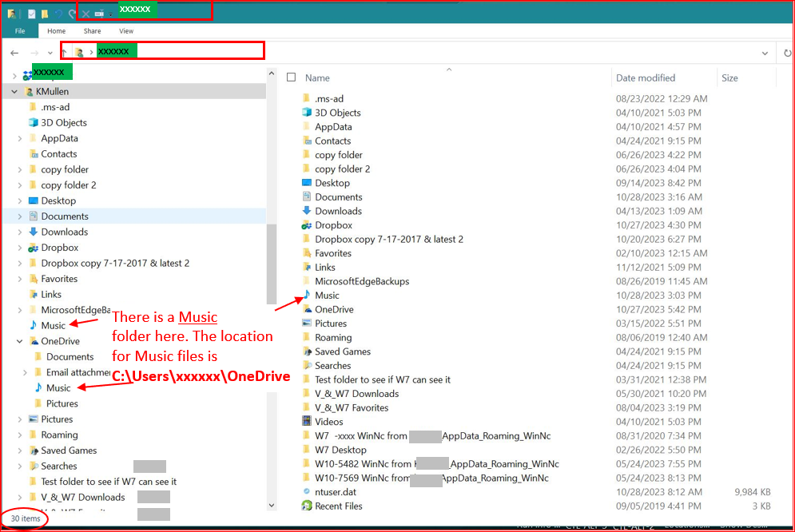Viewport: 795px width, 532px height.
Task: Open the File menu
Action: [x=20, y=31]
